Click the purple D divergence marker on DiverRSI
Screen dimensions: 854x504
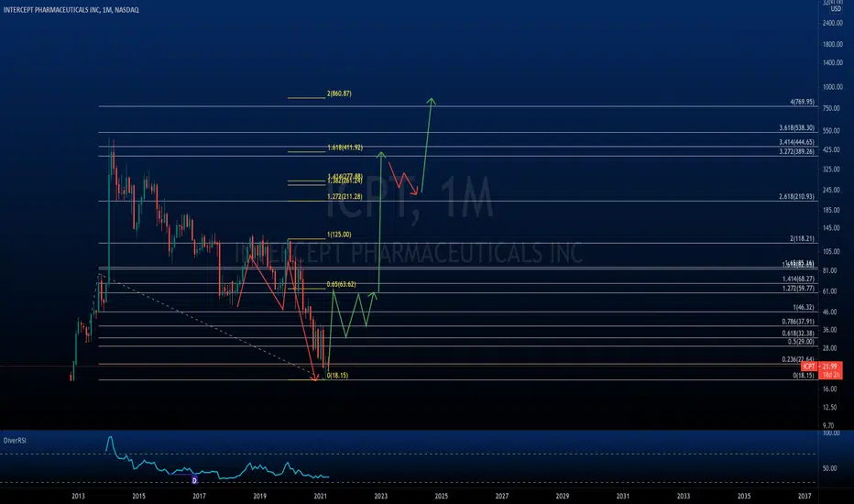tap(194, 480)
